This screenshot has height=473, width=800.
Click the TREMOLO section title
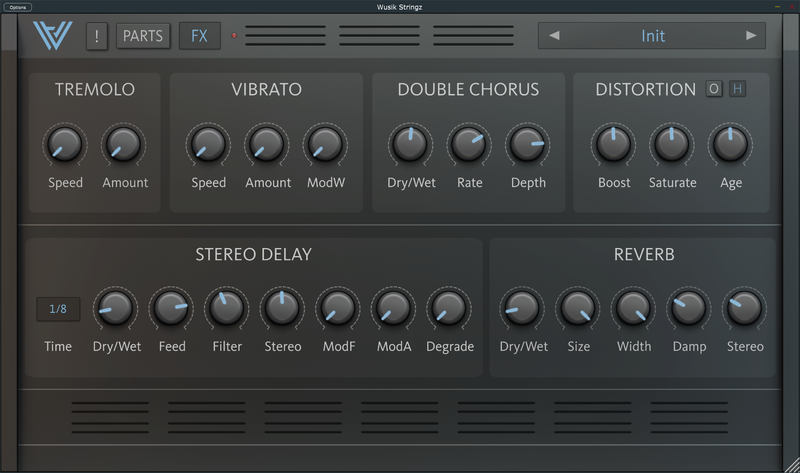[95, 89]
